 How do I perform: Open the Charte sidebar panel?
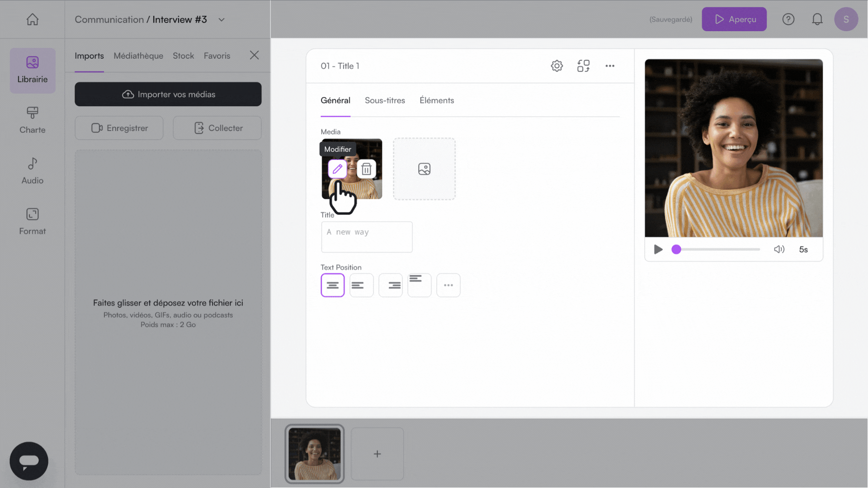[33, 120]
